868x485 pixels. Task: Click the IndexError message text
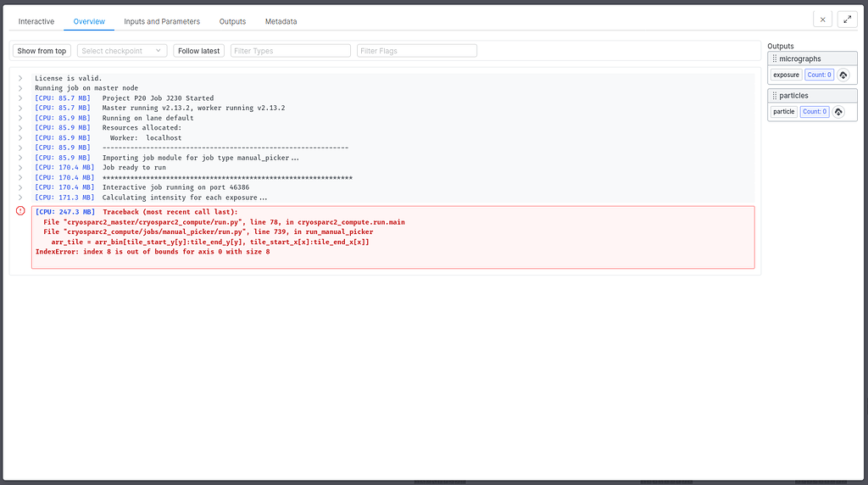tap(153, 252)
